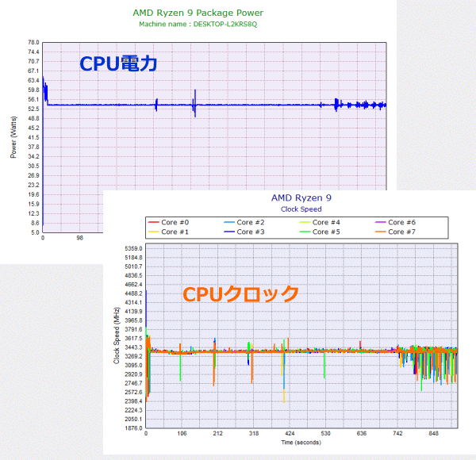Click the Core #3 legend entry
476x460 pixels.
click(244, 232)
